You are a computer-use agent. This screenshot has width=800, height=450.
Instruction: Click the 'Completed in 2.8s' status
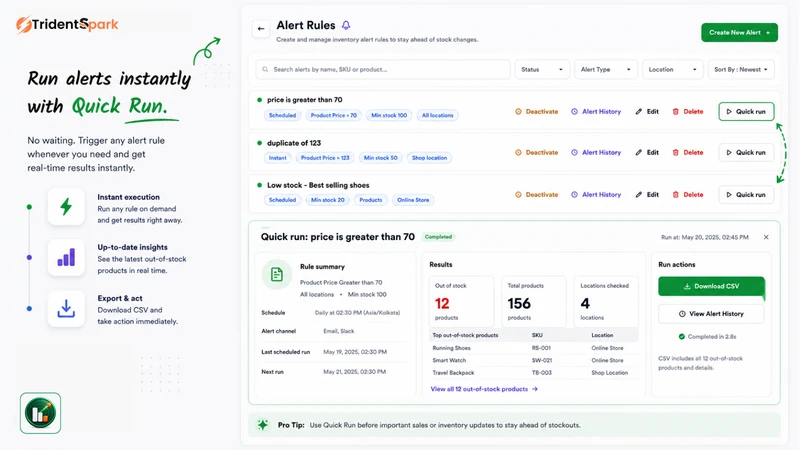[x=707, y=337]
